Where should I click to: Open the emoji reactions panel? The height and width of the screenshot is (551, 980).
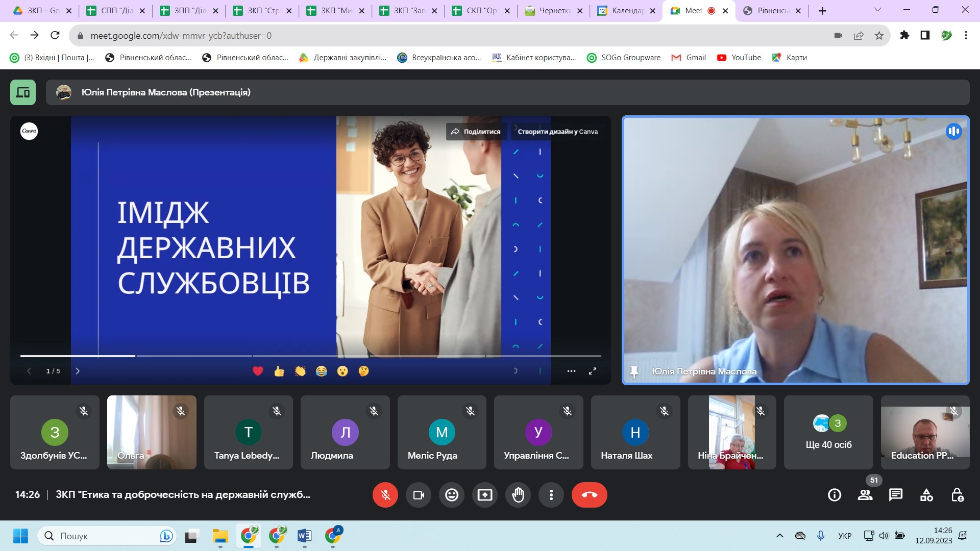click(452, 495)
